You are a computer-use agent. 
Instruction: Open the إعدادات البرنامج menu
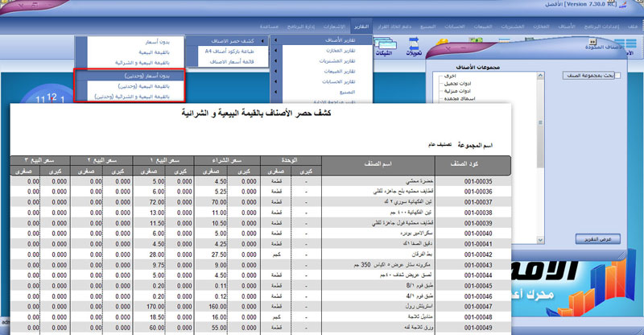(601, 27)
